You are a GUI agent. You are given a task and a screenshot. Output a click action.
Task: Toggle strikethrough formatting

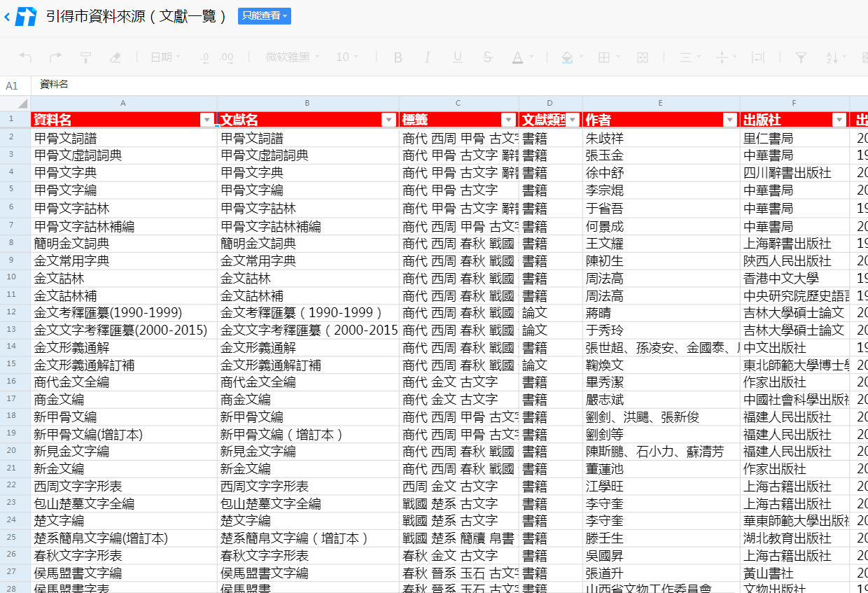pos(488,57)
